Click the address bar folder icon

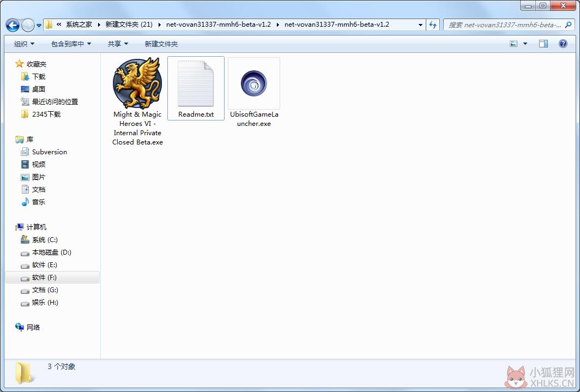[x=49, y=25]
